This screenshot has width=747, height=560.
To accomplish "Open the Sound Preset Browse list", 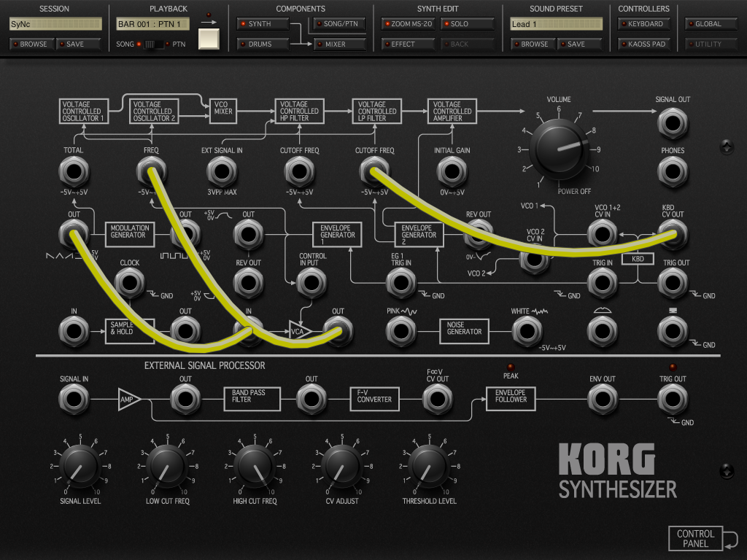I will tap(533, 44).
